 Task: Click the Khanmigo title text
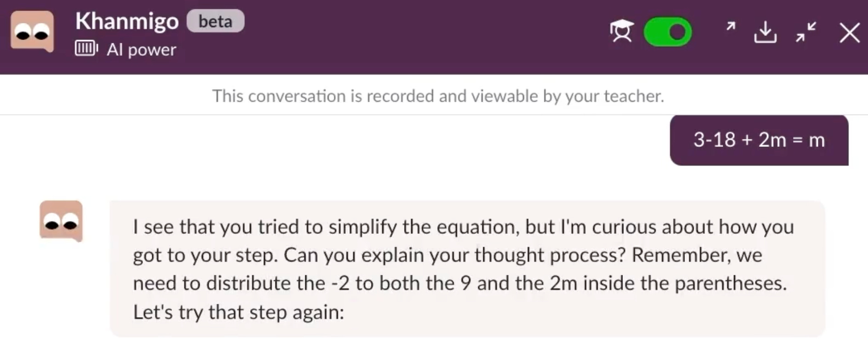(127, 21)
